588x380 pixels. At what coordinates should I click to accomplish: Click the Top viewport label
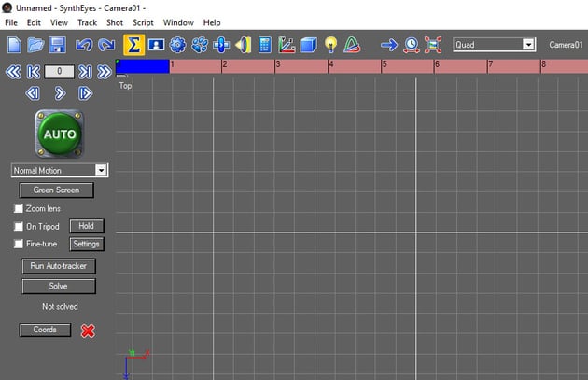pos(125,86)
